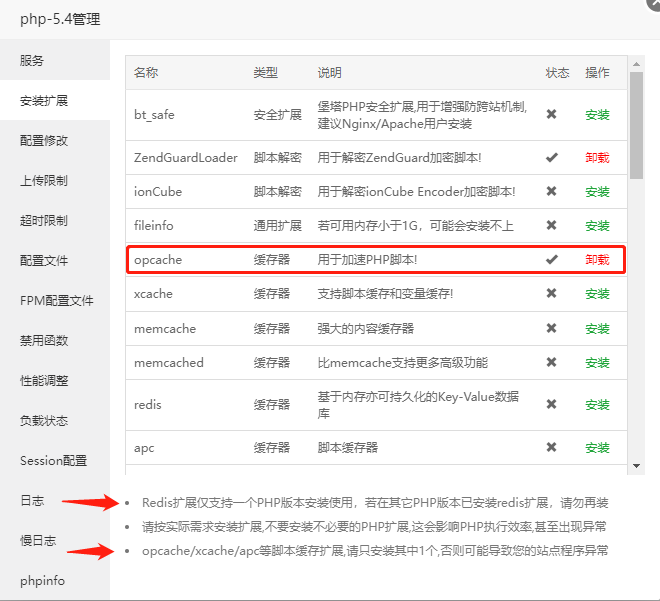This screenshot has width=660, height=601.
Task: Click redis's X status icon
Action: click(x=551, y=404)
